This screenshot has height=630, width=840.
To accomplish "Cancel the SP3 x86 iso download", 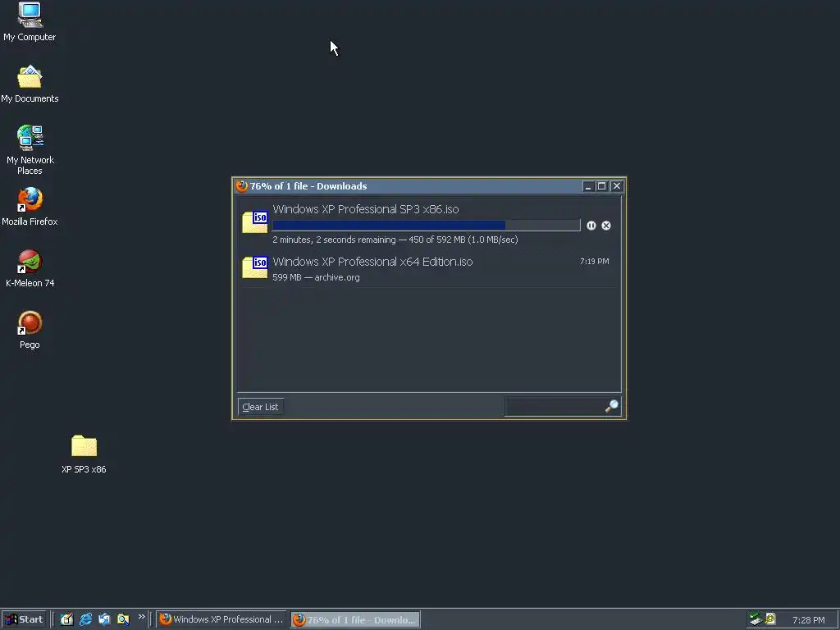I will pyautogui.click(x=606, y=226).
